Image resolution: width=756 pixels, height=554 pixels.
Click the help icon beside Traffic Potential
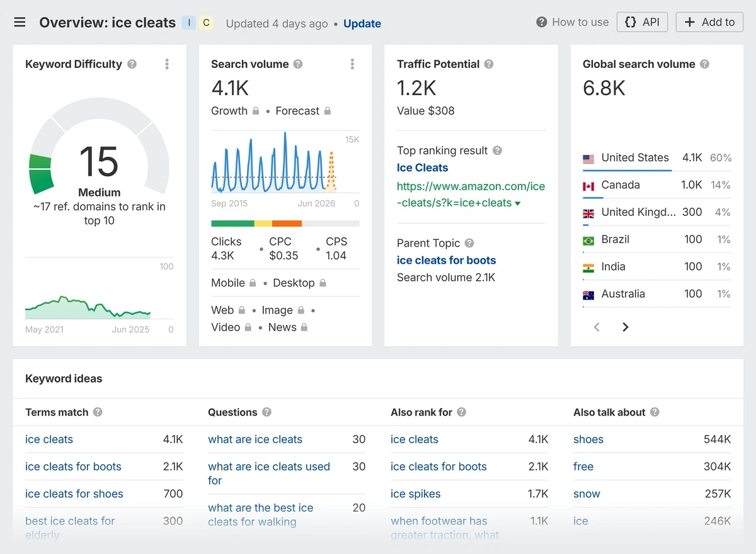(489, 64)
